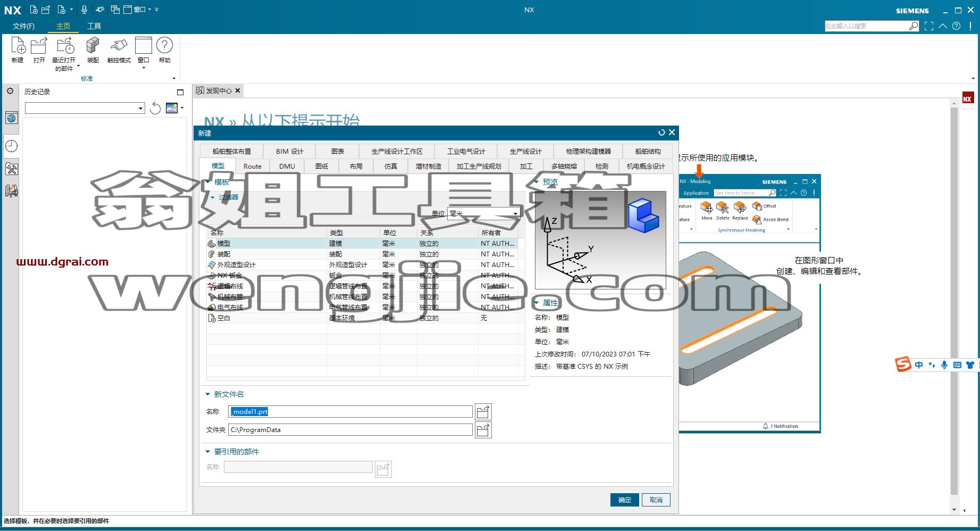The width and height of the screenshot is (980, 531).
Task: Click the refresh icon in History panel
Action: tap(155, 109)
